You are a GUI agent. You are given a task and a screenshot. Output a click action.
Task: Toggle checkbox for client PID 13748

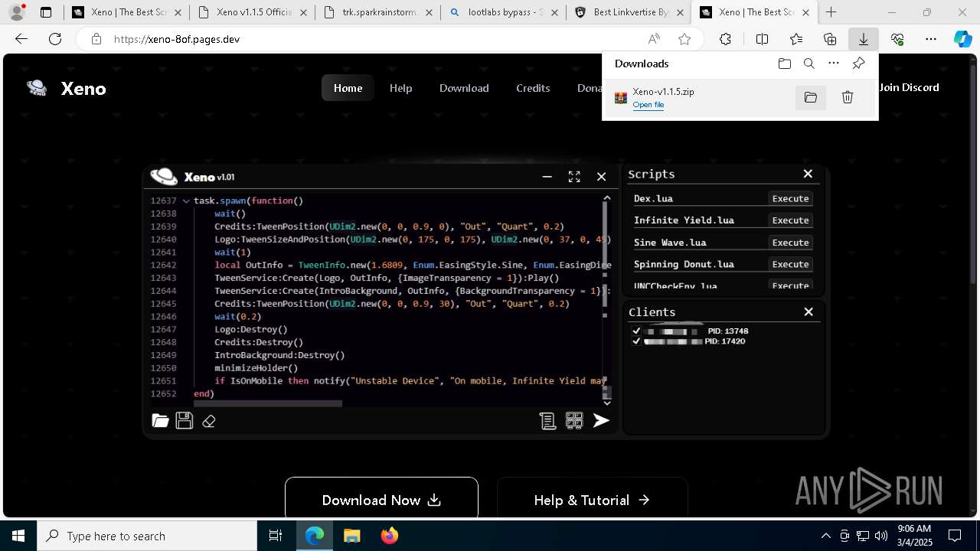[x=636, y=331]
